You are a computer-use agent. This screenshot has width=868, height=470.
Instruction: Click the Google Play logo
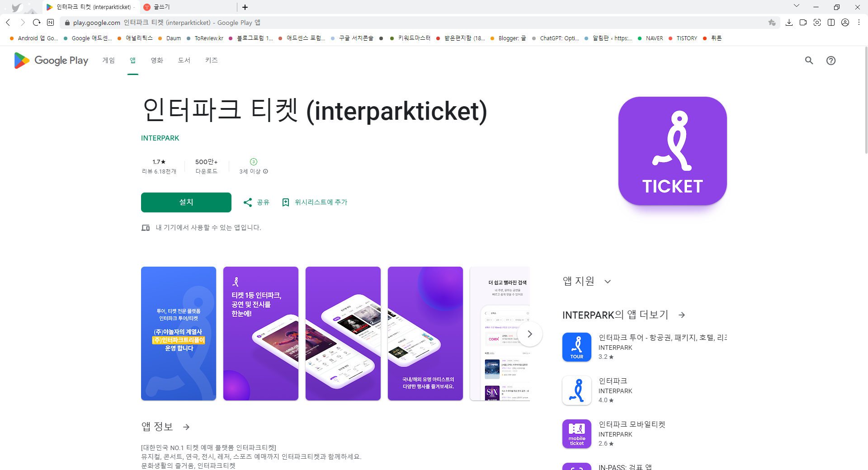point(50,60)
